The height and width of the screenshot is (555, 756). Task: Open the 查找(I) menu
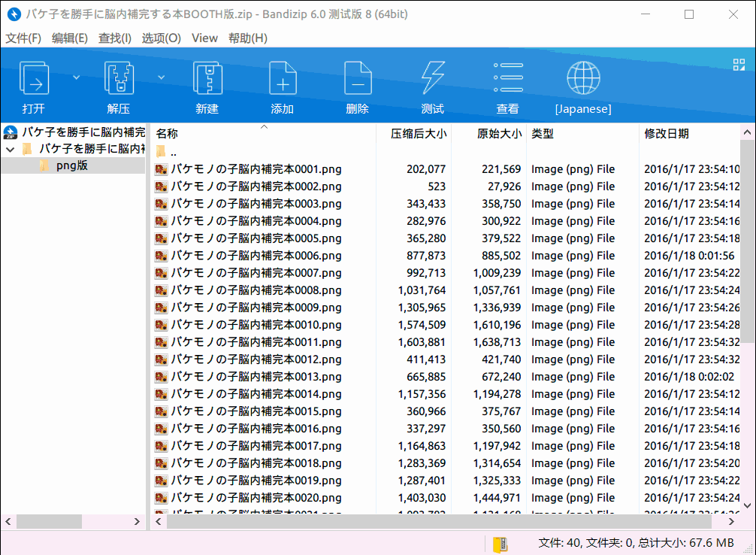pyautogui.click(x=115, y=38)
